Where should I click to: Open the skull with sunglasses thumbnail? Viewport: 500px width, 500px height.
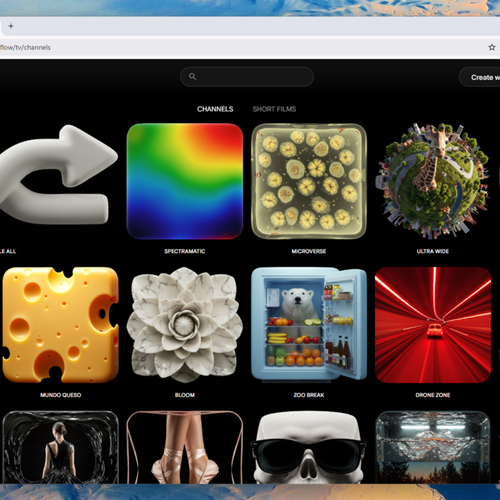(309, 447)
